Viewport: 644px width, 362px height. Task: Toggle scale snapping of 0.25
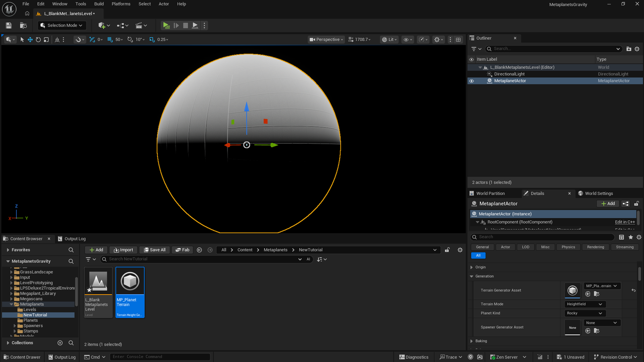[x=151, y=39]
